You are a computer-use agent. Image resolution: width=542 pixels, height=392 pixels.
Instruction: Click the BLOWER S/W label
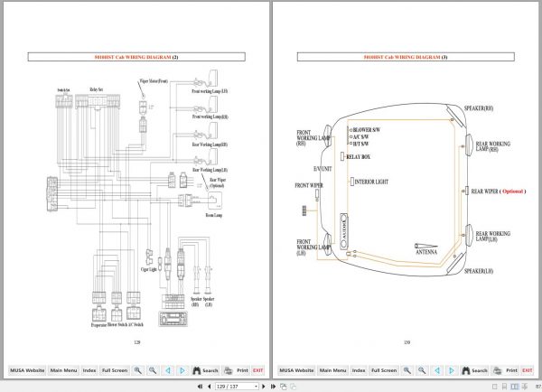(x=367, y=130)
